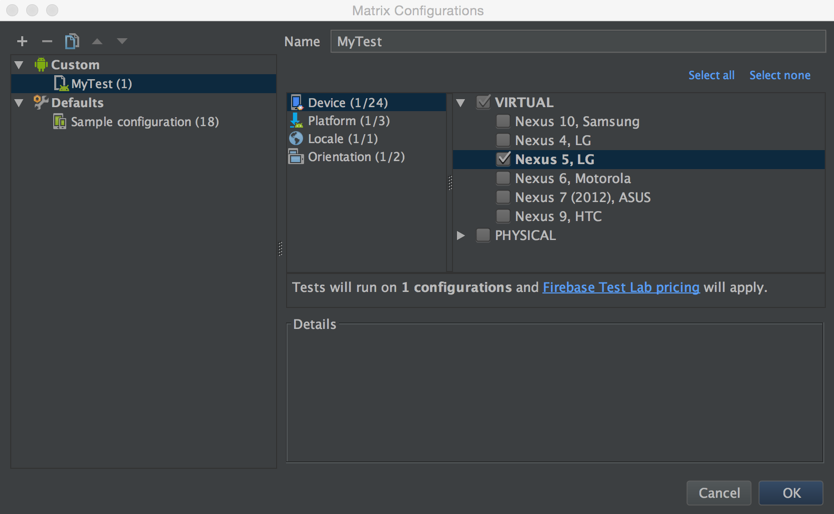
Task: Select the Platform (1/3) dimension
Action: click(x=366, y=121)
